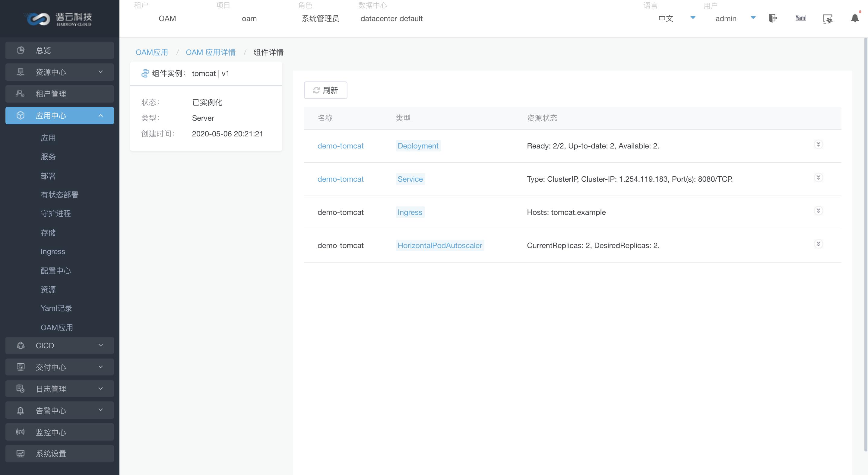This screenshot has width=868, height=475.
Task: Expand the Deployment row details
Action: tap(818, 144)
